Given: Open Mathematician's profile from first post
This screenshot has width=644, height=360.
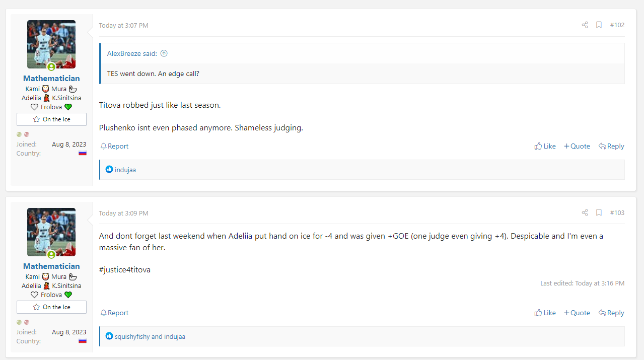Looking at the screenshot, I should click(51, 79).
